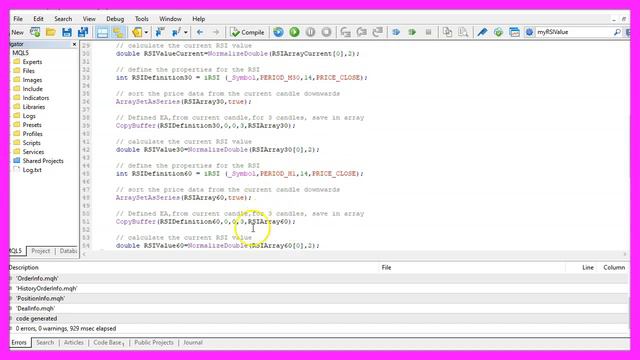This screenshot has width=640, height=360.
Task: Click the Compile button
Action: point(247,32)
